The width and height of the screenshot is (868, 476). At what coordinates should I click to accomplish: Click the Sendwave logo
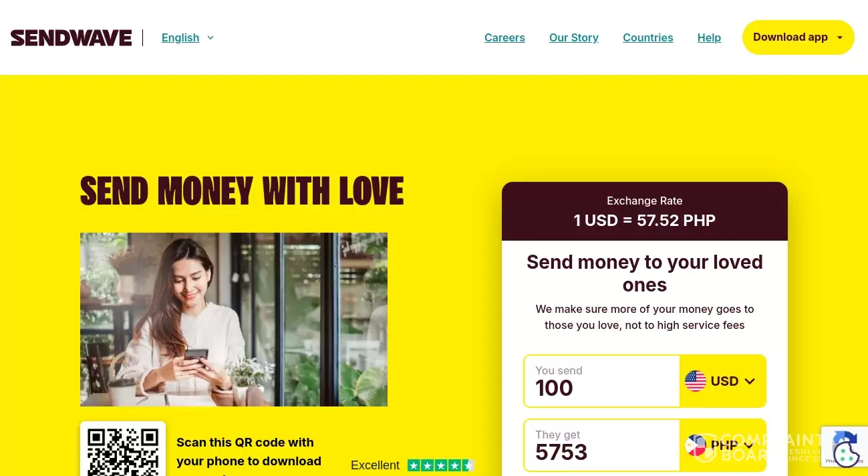coord(71,38)
